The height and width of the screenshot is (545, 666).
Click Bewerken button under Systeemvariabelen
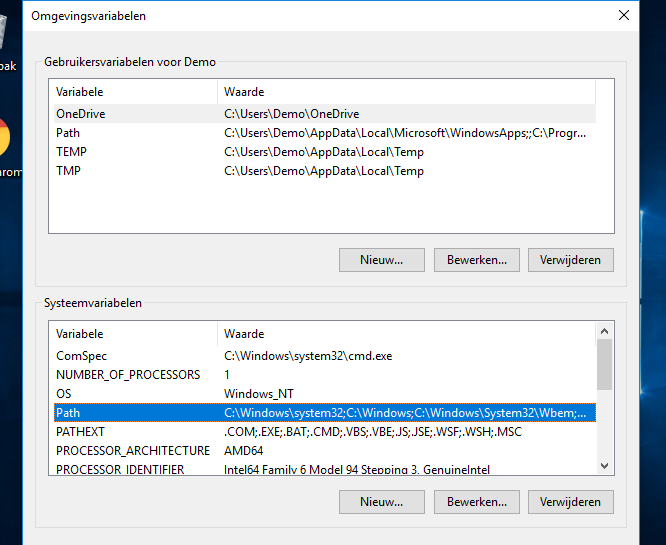476,502
